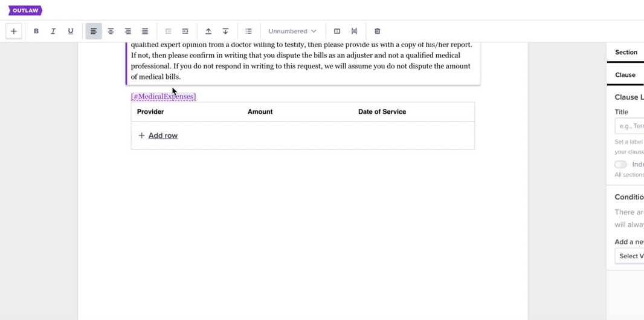Align text to the left
This screenshot has width=644, height=320.
click(x=94, y=31)
